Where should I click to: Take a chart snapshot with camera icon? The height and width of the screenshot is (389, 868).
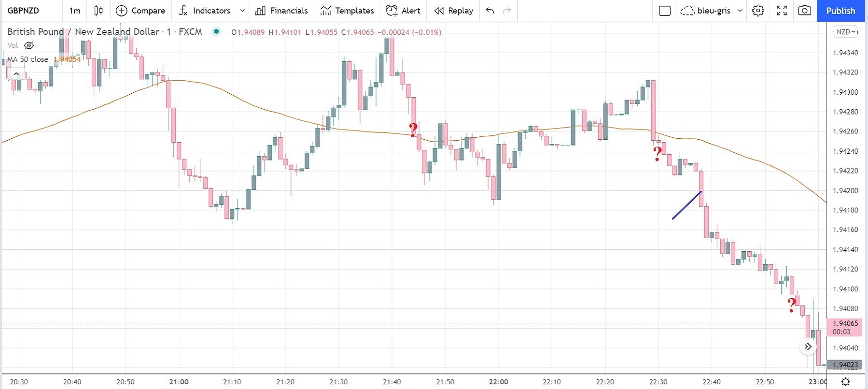(x=804, y=11)
